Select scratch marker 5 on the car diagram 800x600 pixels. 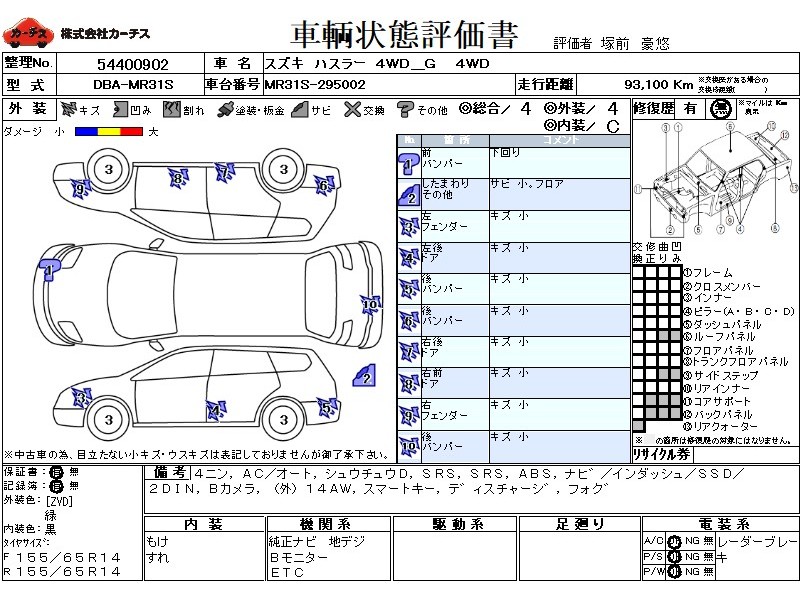pos(327,407)
